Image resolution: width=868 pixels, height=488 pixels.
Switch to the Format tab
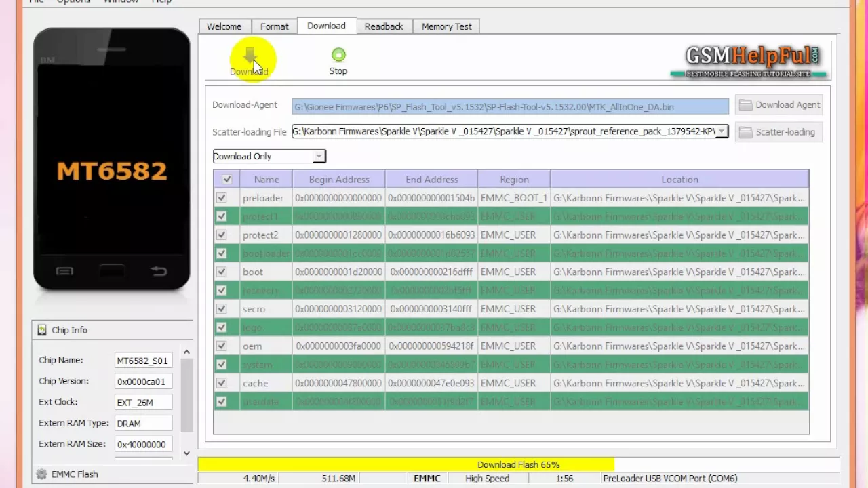tap(275, 26)
